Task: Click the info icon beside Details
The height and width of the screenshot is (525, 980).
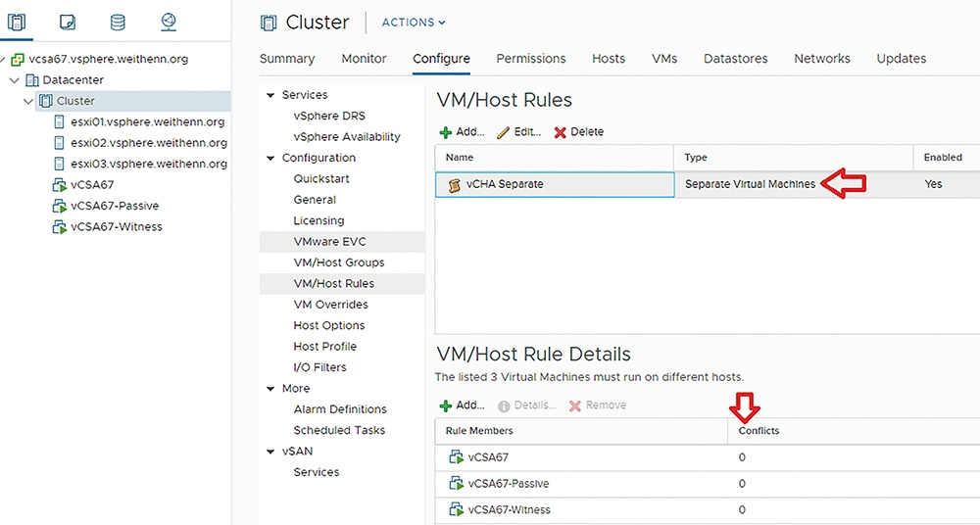Action: [x=504, y=406]
